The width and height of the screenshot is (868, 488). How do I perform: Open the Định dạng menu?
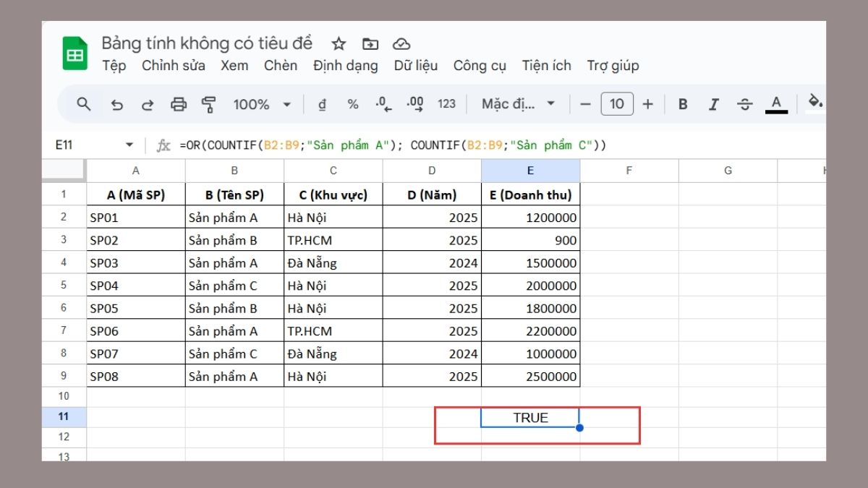[x=345, y=66]
